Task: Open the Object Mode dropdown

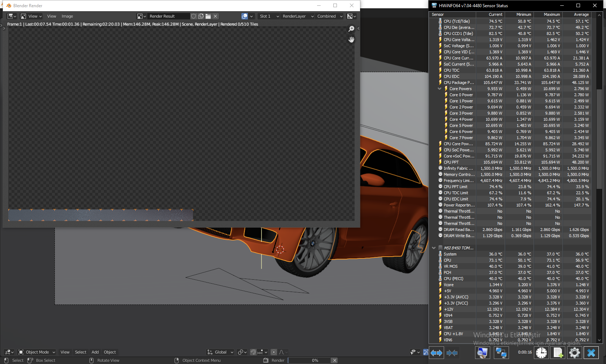Action: (36, 352)
